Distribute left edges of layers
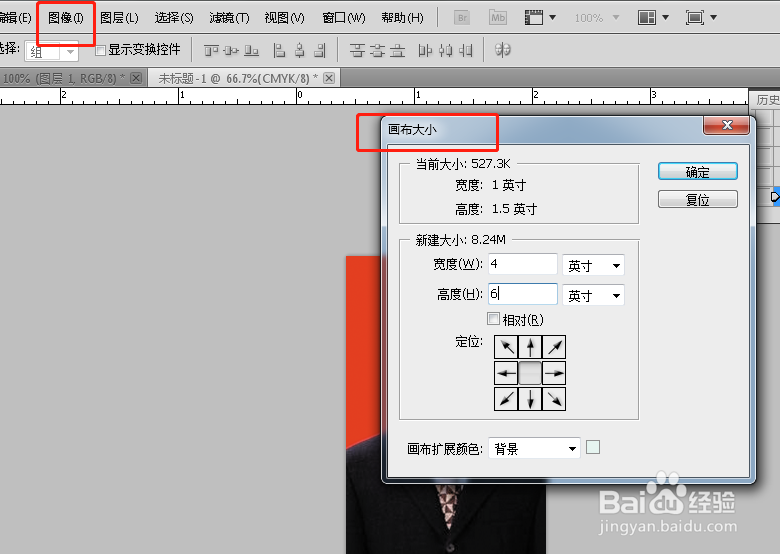 425,50
